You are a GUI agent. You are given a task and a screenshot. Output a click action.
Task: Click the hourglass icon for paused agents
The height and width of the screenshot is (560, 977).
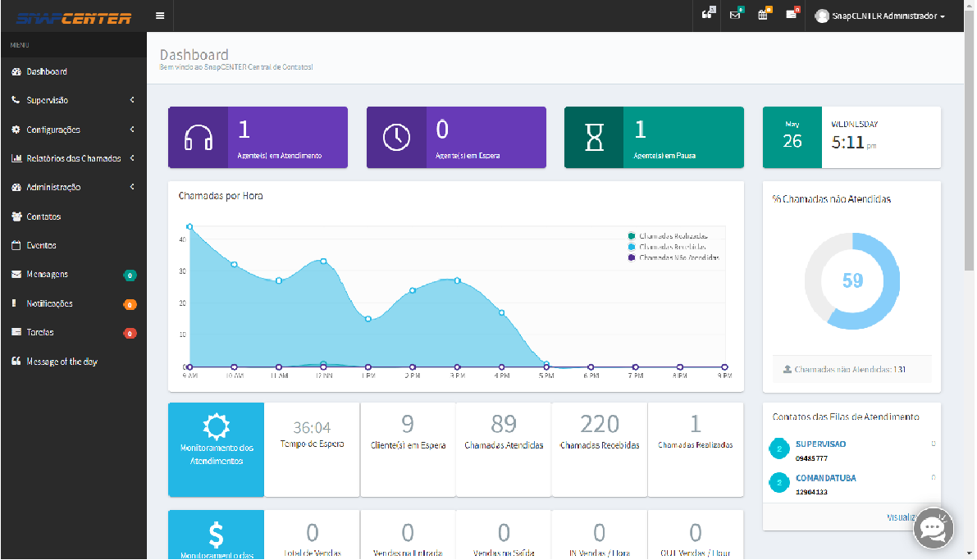(594, 137)
